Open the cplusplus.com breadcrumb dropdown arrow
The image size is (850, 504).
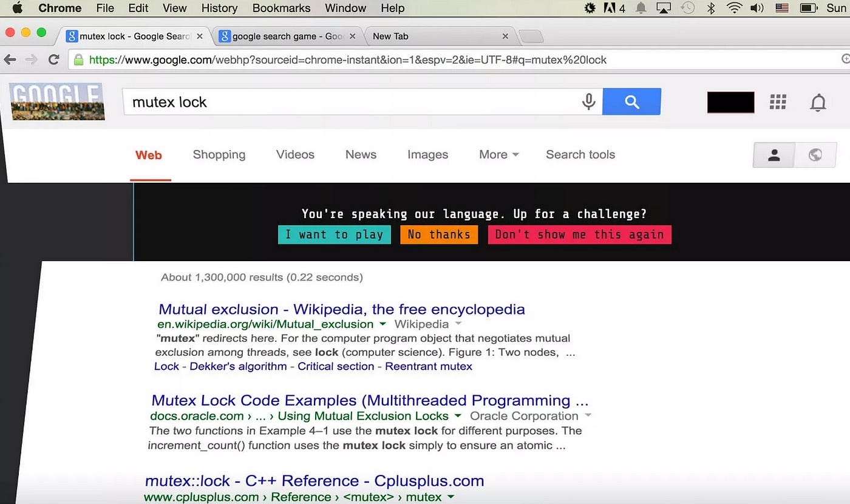click(450, 497)
